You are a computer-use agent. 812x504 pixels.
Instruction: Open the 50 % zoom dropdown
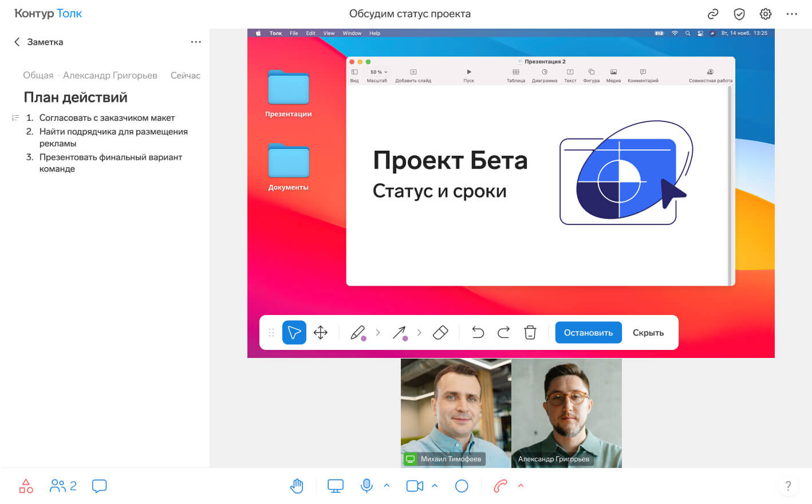(378, 72)
